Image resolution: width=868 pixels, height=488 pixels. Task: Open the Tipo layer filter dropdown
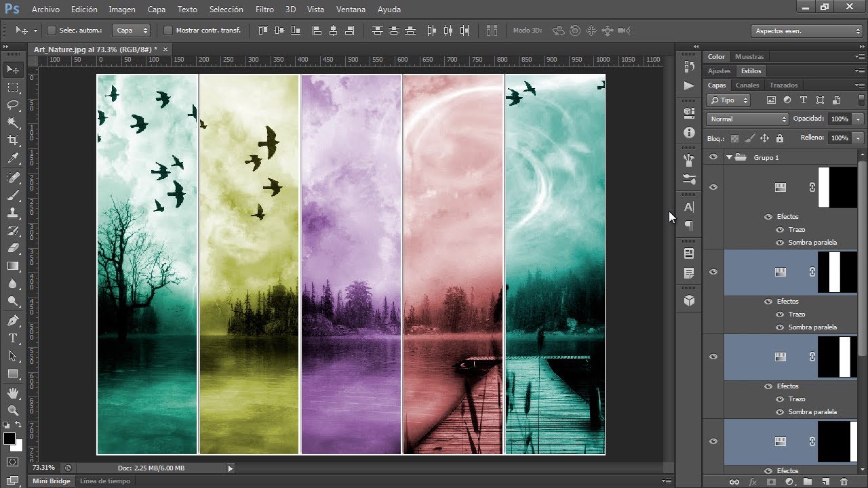tap(728, 100)
